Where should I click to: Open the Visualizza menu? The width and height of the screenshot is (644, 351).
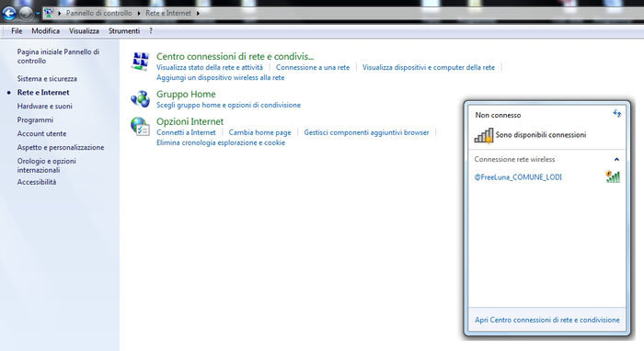click(x=84, y=30)
